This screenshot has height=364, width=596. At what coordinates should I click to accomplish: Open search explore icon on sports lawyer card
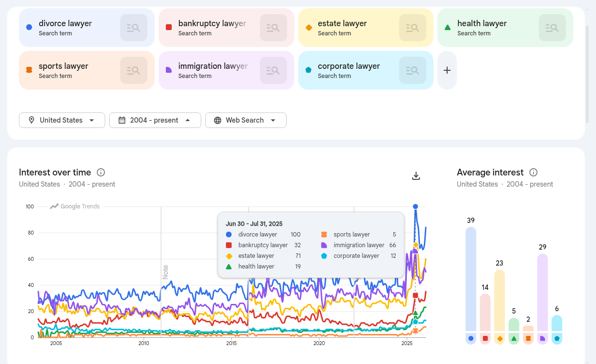pos(134,70)
